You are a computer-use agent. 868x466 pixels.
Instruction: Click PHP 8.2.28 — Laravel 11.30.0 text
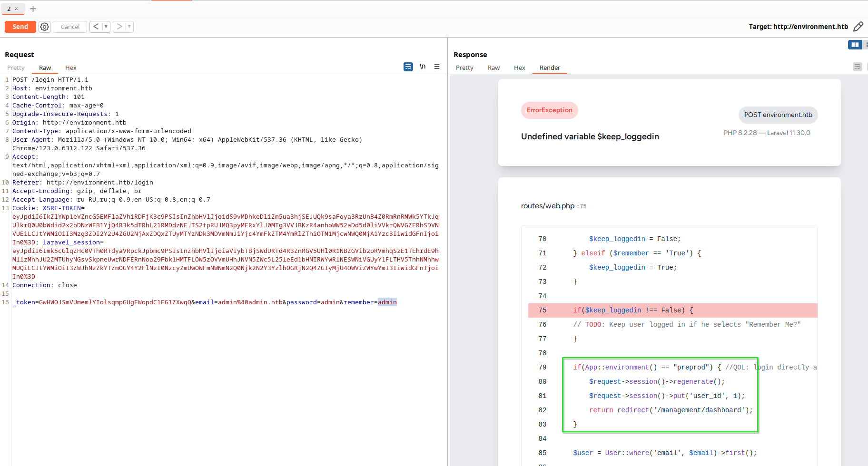[x=767, y=133]
